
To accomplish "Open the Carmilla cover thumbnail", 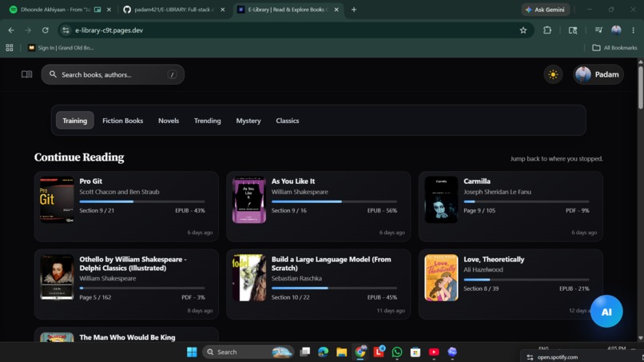I will tap(441, 200).
